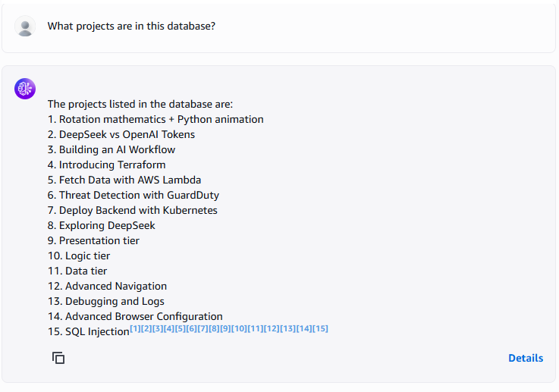Click the user avatar icon
Image resolution: width=559 pixels, height=392 pixels.
tap(25, 27)
